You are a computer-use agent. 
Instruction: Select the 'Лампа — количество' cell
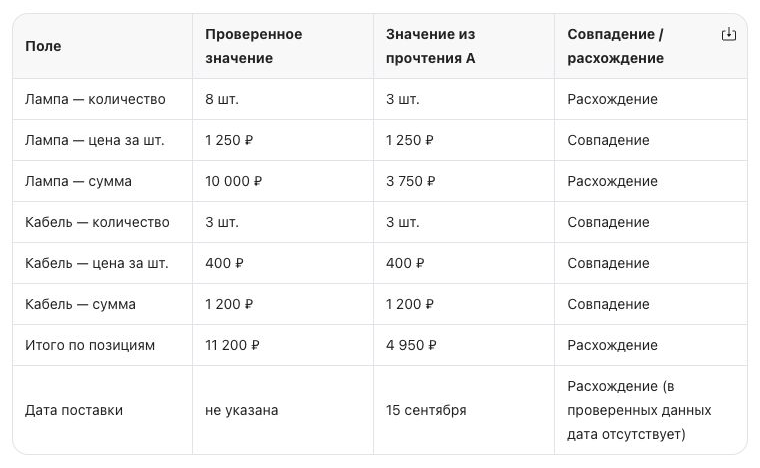[x=95, y=99]
